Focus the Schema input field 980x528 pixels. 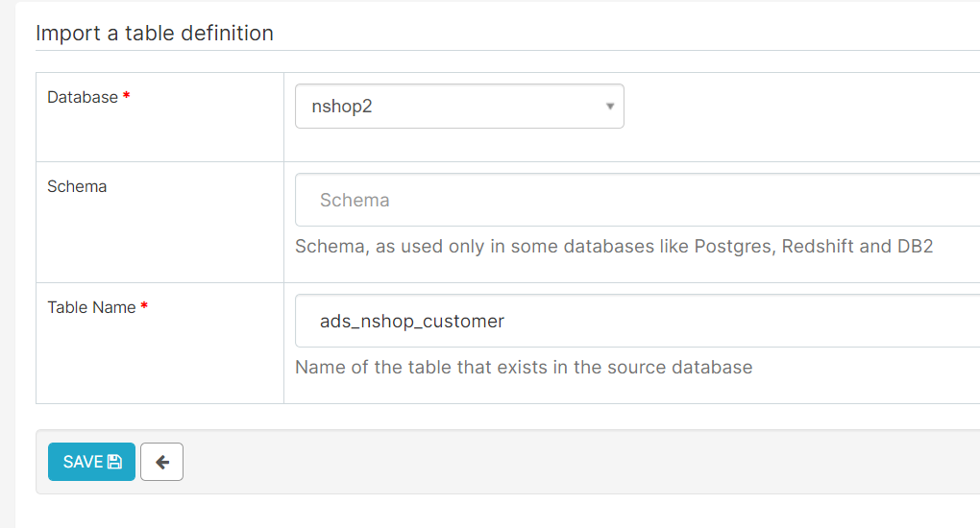tap(638, 200)
